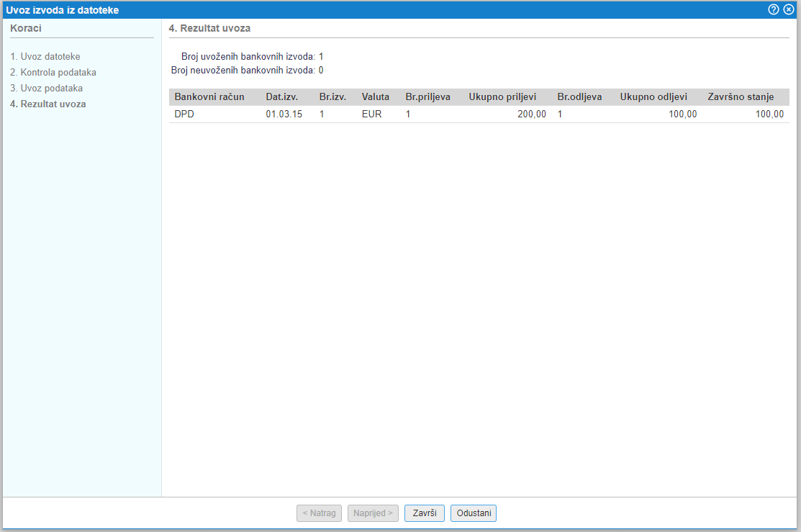Click the Naprijed > button

pyautogui.click(x=373, y=513)
